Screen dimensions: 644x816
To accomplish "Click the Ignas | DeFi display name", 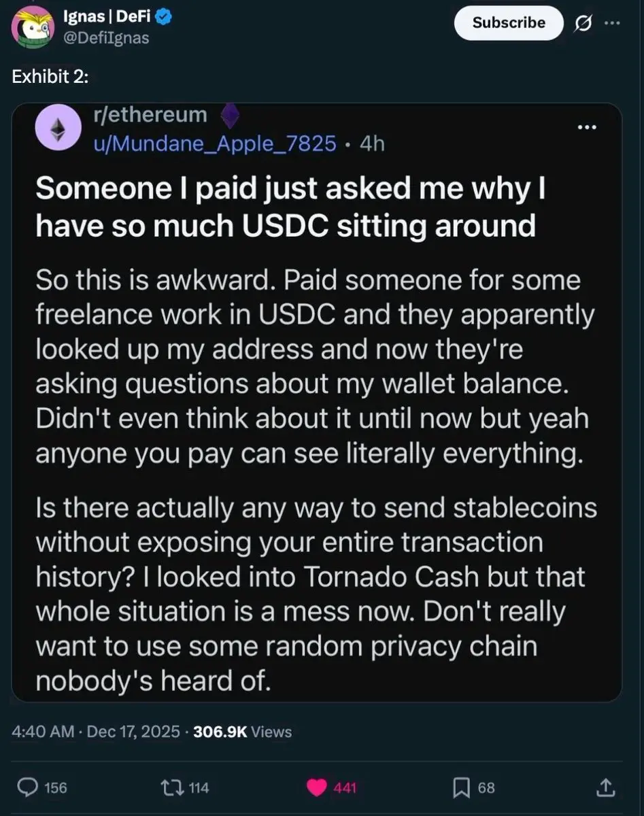I will pos(107,16).
